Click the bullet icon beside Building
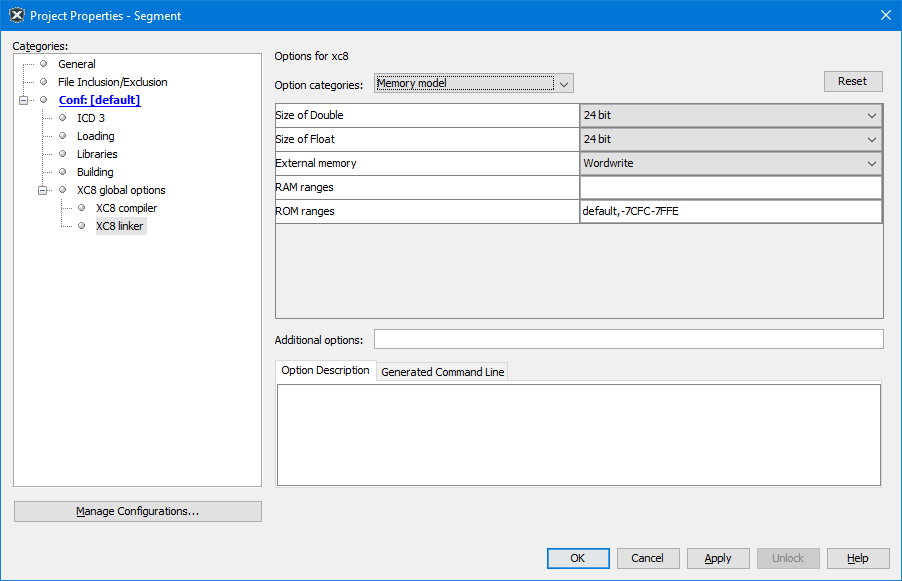This screenshot has height=581, width=902. 63,171
